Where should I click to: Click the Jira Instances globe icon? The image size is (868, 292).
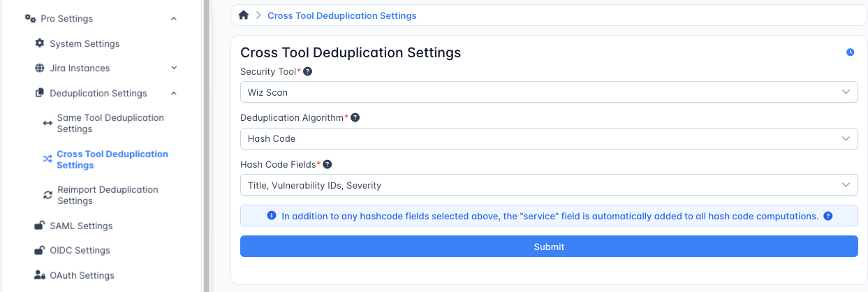pos(40,68)
